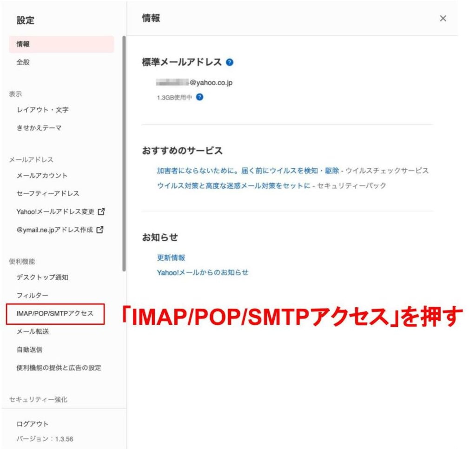Open セーフティーアドレス settings
This screenshot has height=449, width=476.
[x=48, y=193]
